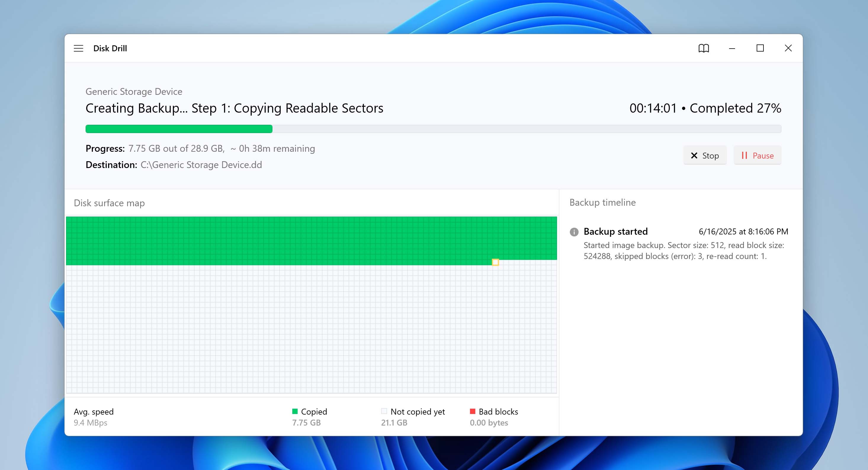Click the destination path C:\Generic Storage Device.dd
Screen dimensions: 868x470
tap(201, 165)
